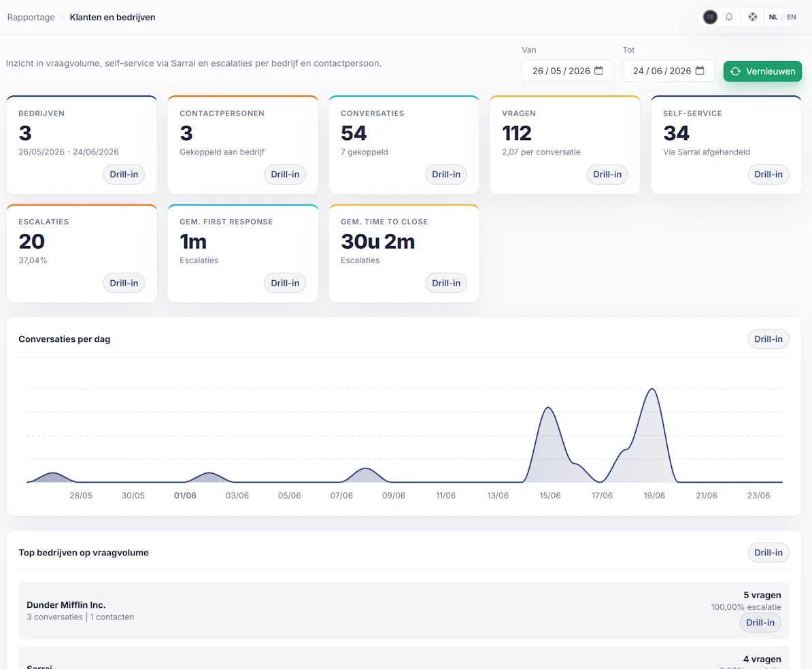
Task: Switch language to EN
Action: tap(792, 17)
